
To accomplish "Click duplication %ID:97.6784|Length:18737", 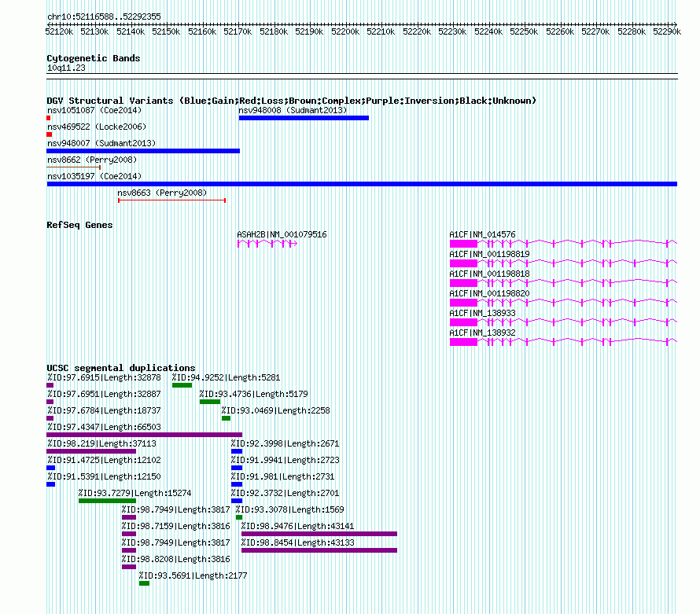I will (104, 410).
